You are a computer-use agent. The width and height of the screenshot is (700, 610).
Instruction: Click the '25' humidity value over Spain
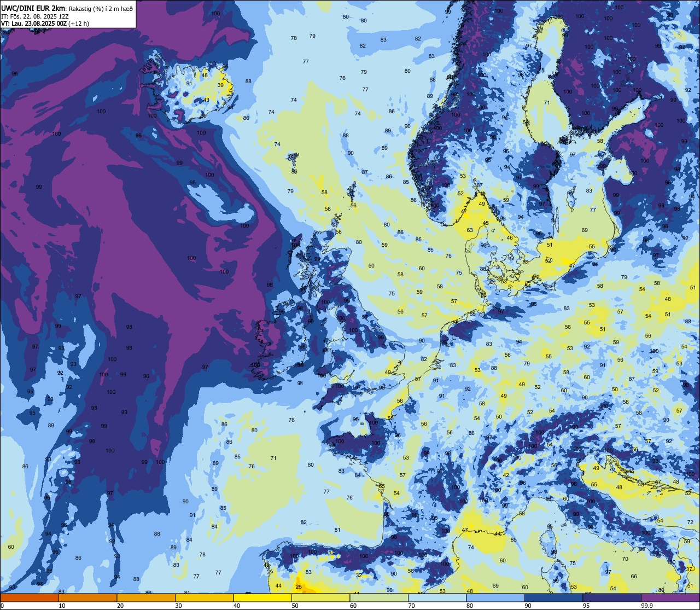coord(299,586)
